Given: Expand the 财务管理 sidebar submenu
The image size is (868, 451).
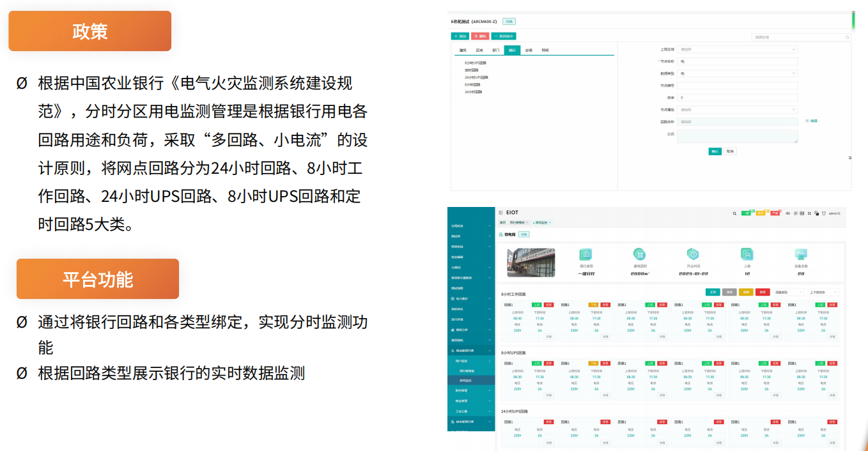Looking at the screenshot, I should [x=471, y=390].
